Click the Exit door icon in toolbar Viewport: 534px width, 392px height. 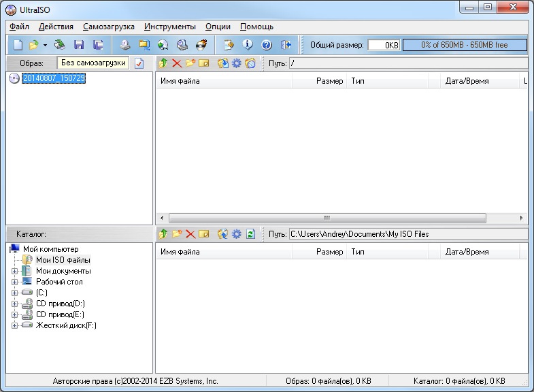[x=286, y=45]
